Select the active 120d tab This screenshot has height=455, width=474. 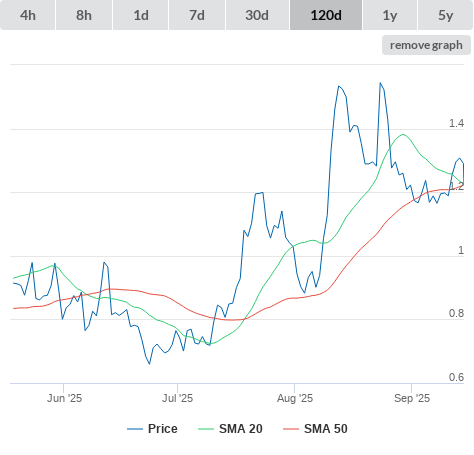click(326, 15)
